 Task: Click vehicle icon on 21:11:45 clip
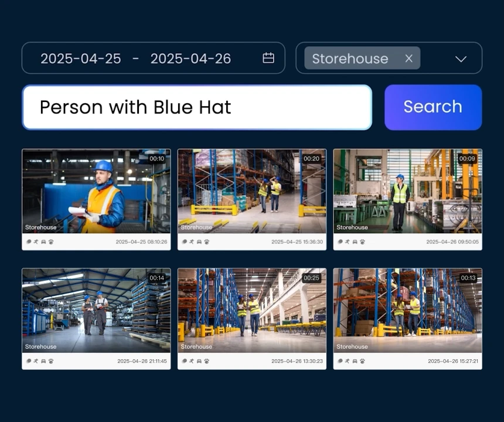43,361
